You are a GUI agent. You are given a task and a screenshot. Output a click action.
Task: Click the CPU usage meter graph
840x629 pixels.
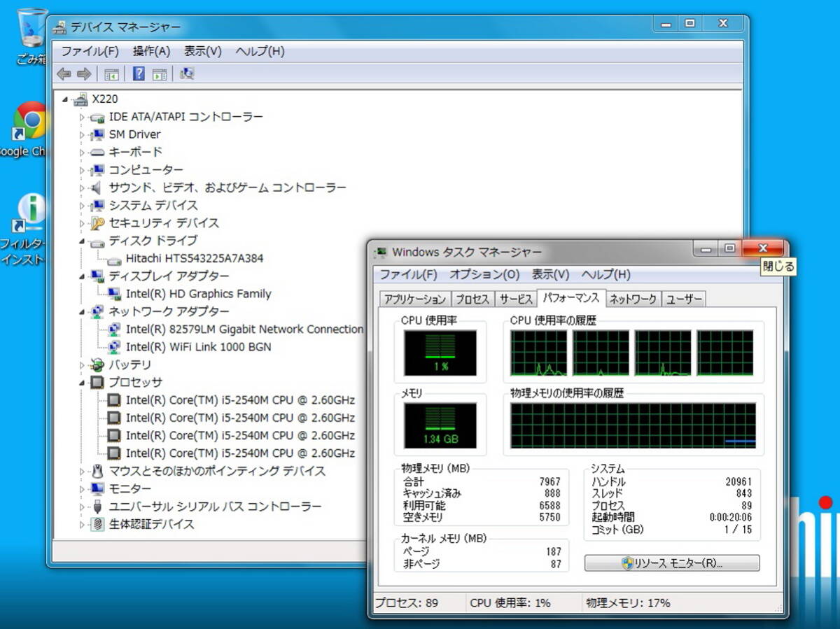(x=440, y=353)
